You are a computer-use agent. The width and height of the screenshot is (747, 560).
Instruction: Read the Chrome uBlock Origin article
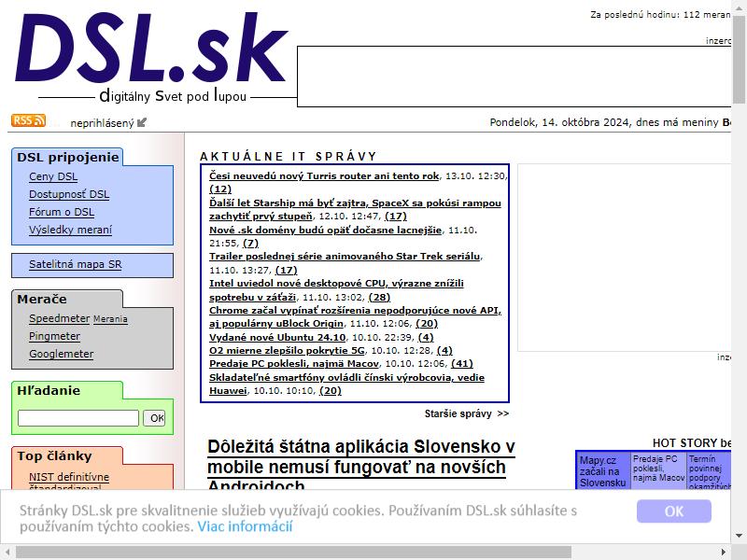coord(356,316)
